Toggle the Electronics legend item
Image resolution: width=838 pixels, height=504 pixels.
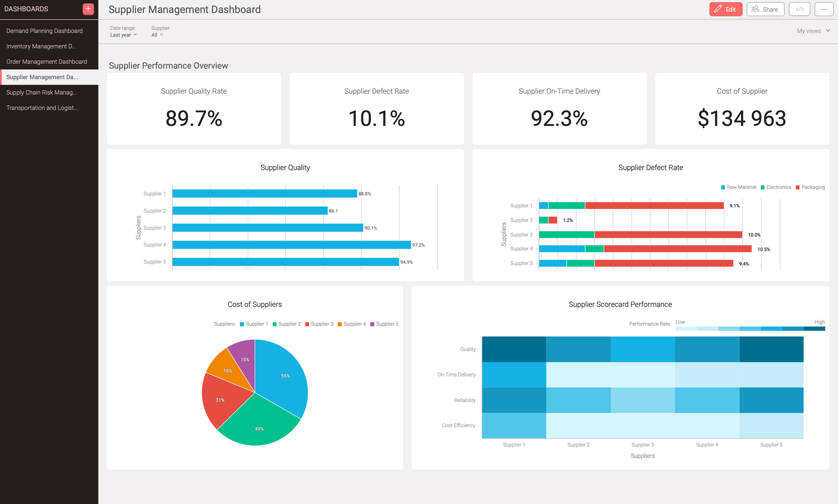pos(776,187)
